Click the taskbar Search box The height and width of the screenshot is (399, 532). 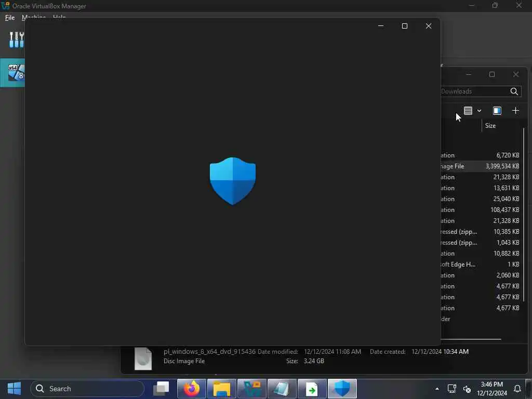tap(87, 389)
